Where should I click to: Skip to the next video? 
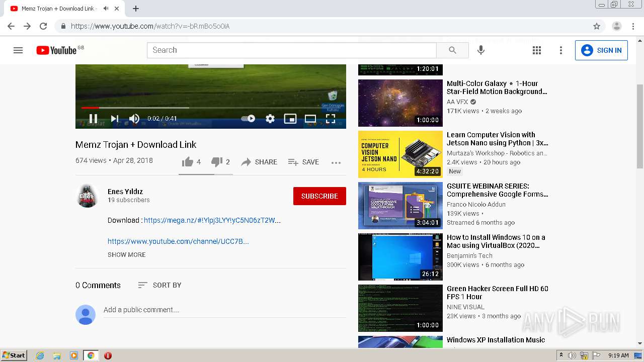tap(115, 119)
